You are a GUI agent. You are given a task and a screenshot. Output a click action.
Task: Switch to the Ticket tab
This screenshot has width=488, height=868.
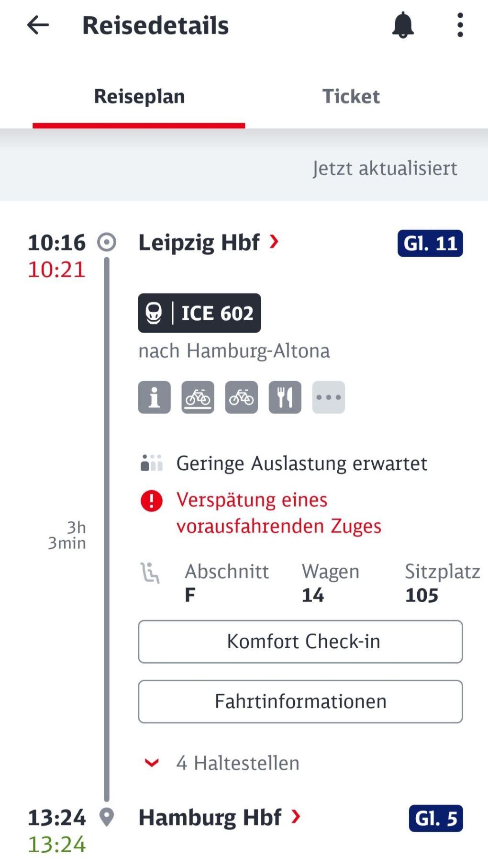tap(351, 96)
